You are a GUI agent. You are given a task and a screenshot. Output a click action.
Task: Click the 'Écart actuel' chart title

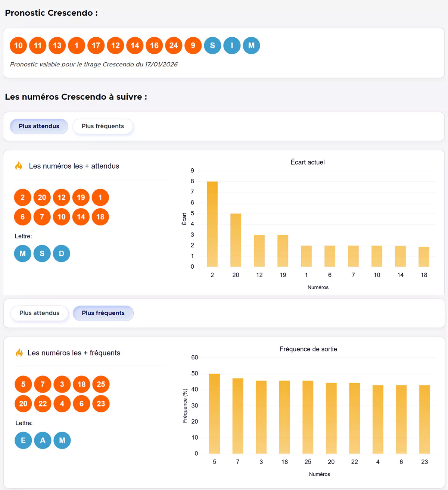click(x=308, y=162)
